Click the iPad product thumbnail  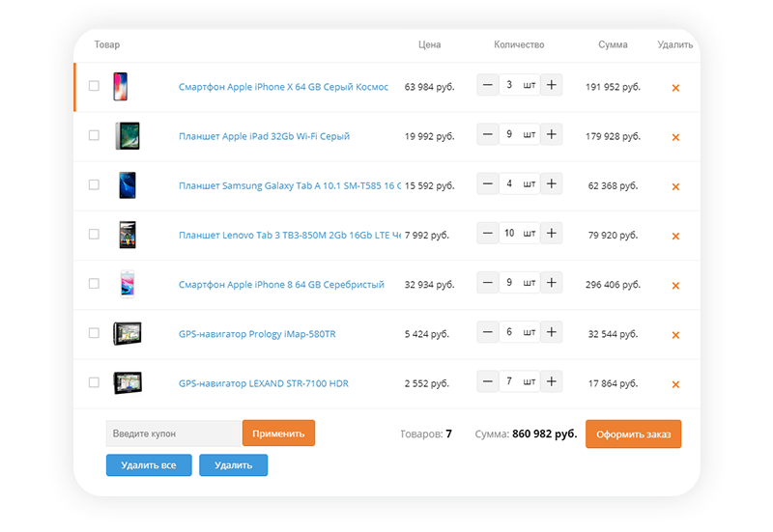pos(128,136)
